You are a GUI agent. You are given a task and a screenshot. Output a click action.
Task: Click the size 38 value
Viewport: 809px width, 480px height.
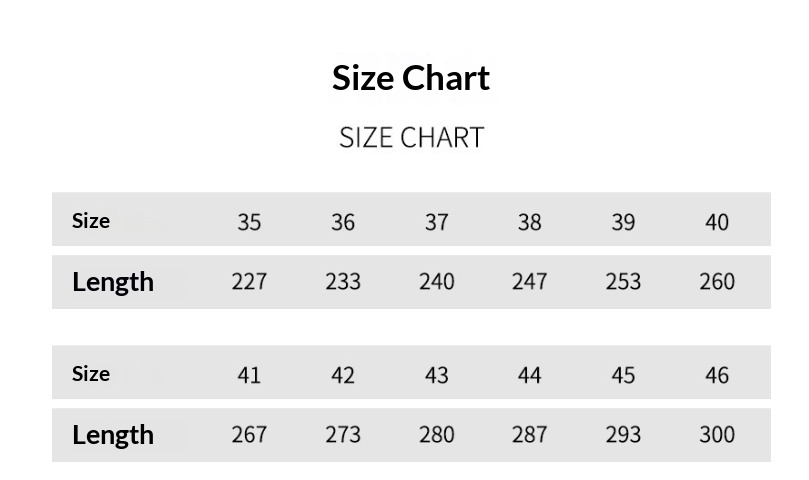pyautogui.click(x=529, y=222)
